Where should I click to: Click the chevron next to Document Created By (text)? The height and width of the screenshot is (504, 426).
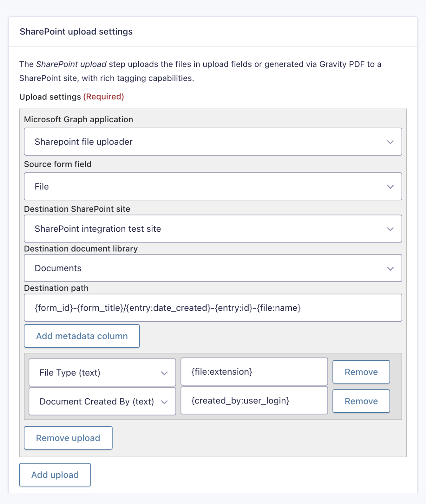(164, 402)
